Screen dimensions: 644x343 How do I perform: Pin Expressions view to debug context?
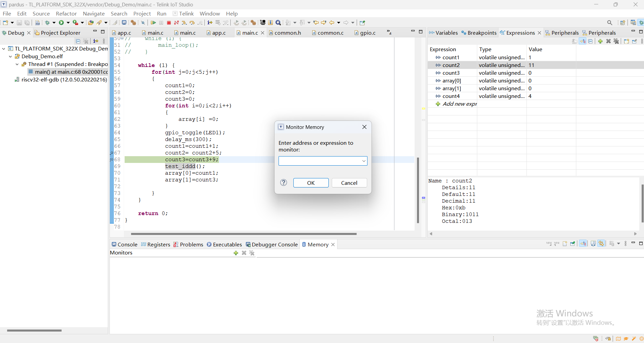click(x=635, y=41)
